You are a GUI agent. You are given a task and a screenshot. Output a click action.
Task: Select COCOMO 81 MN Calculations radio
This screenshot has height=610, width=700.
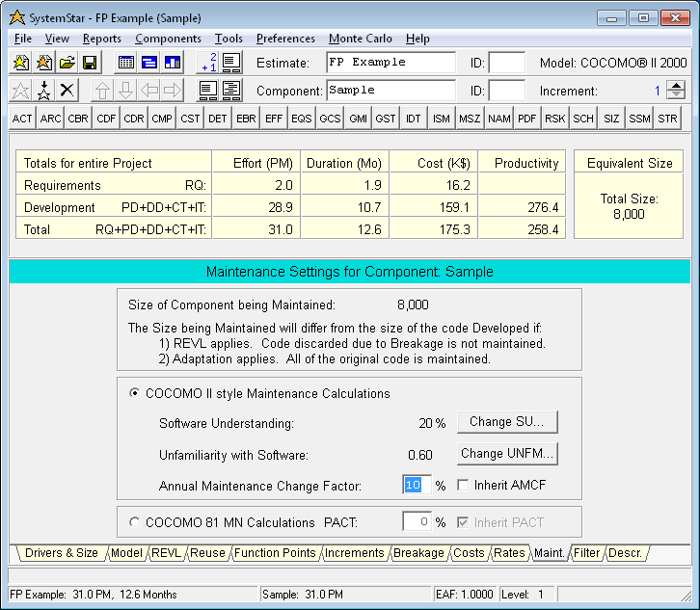[134, 521]
